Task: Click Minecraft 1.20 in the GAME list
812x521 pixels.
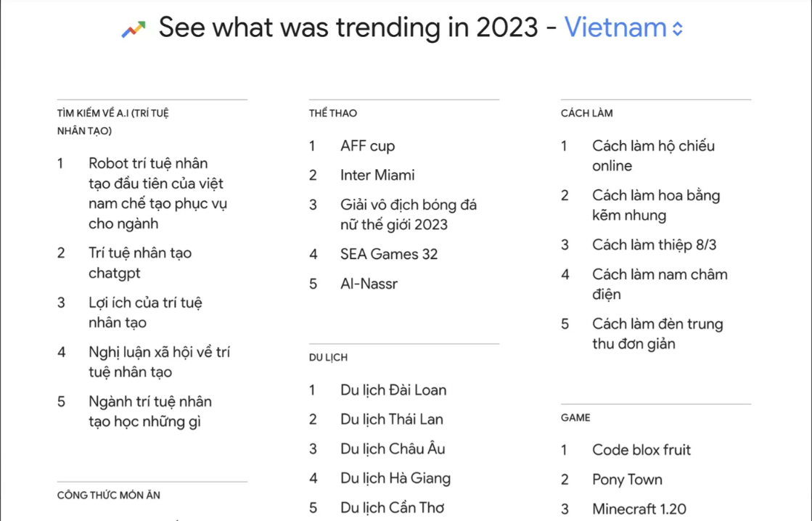Action: coord(639,509)
